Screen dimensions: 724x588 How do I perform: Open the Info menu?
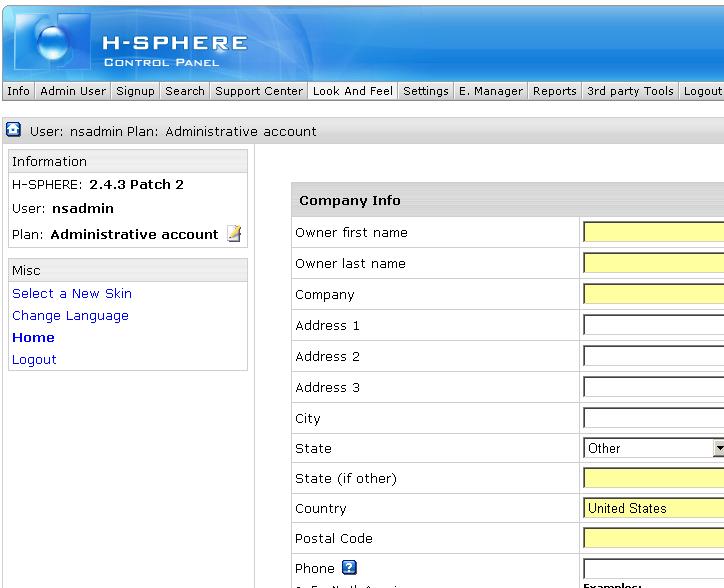(18, 91)
